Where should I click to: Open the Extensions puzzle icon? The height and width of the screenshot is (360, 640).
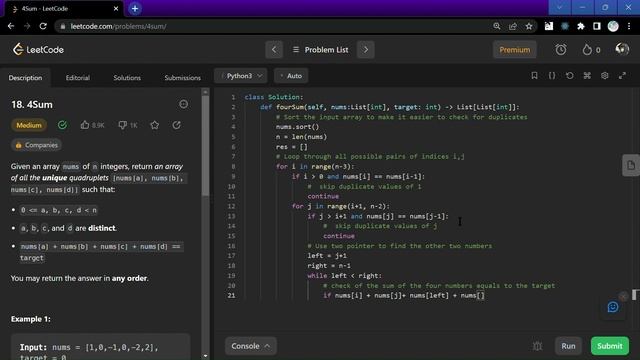pyautogui.click(x=580, y=26)
